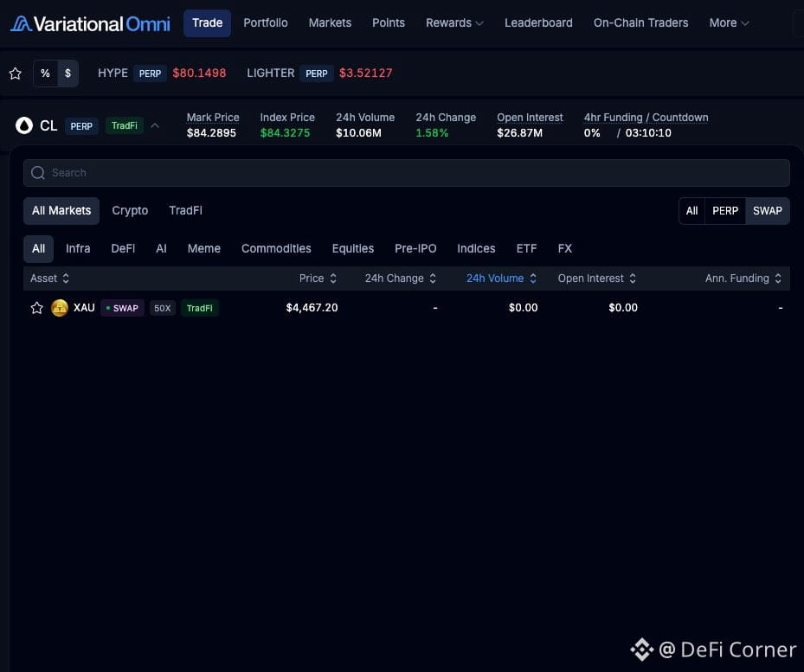Viewport: 804px width, 672px height.
Task: Click the Variational Omni logo
Action: [x=90, y=23]
